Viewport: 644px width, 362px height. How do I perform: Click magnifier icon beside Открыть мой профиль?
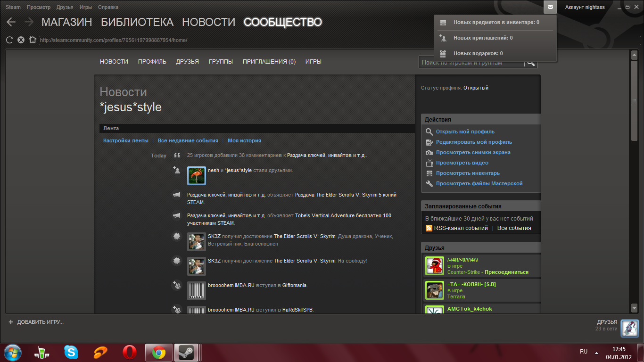(x=429, y=132)
